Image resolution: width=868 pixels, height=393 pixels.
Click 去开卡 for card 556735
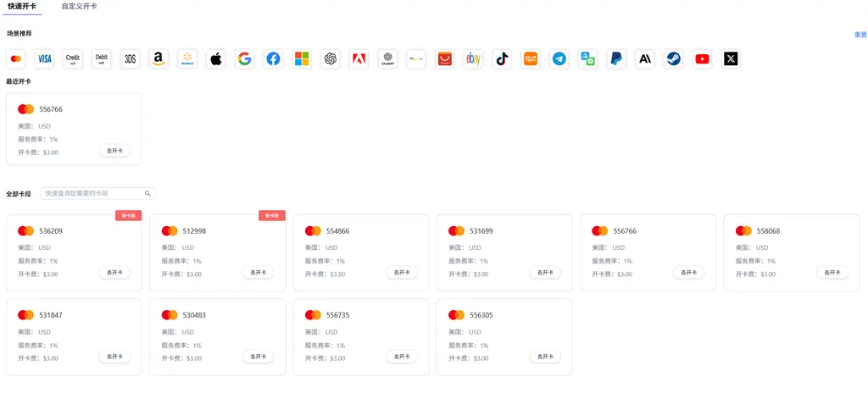point(402,357)
